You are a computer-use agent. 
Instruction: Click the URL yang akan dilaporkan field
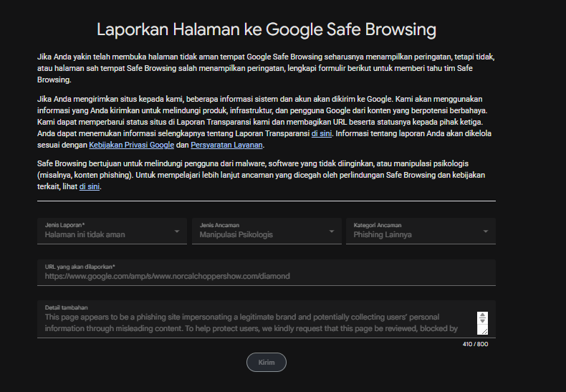click(x=267, y=272)
